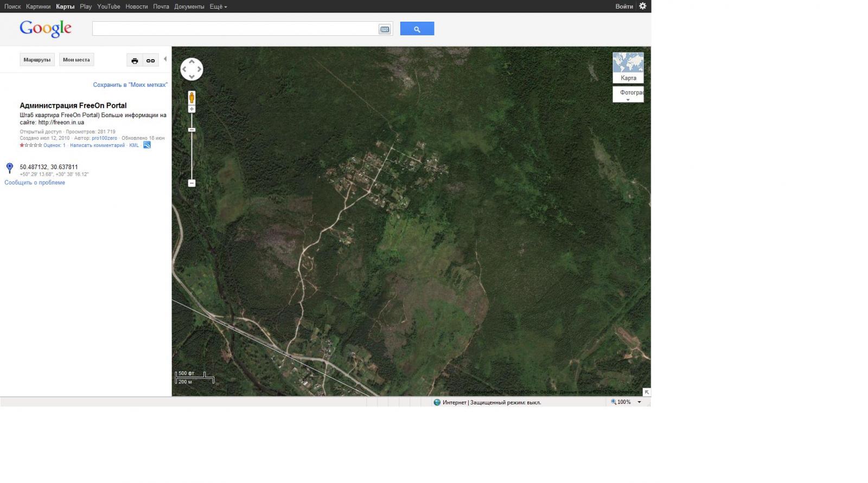Click the blue Google Earth icon beside KML
Viewport: 868px width, 483px height.
coord(146,145)
